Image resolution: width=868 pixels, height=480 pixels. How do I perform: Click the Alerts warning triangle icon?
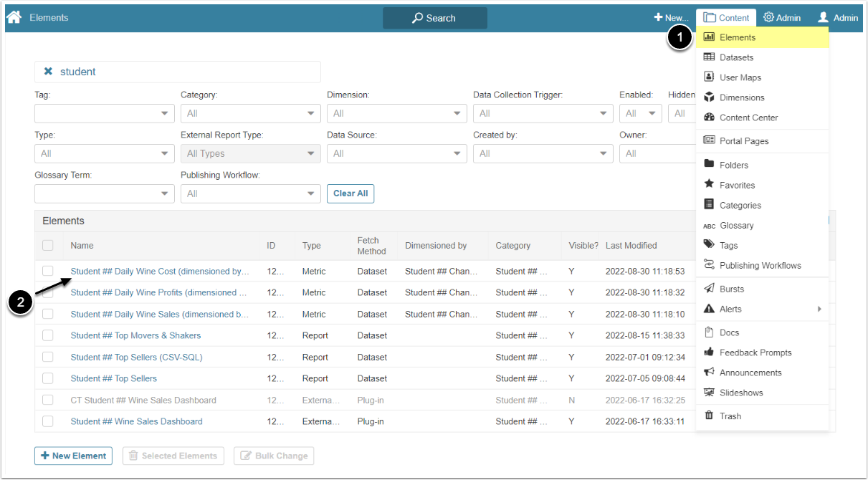(709, 309)
